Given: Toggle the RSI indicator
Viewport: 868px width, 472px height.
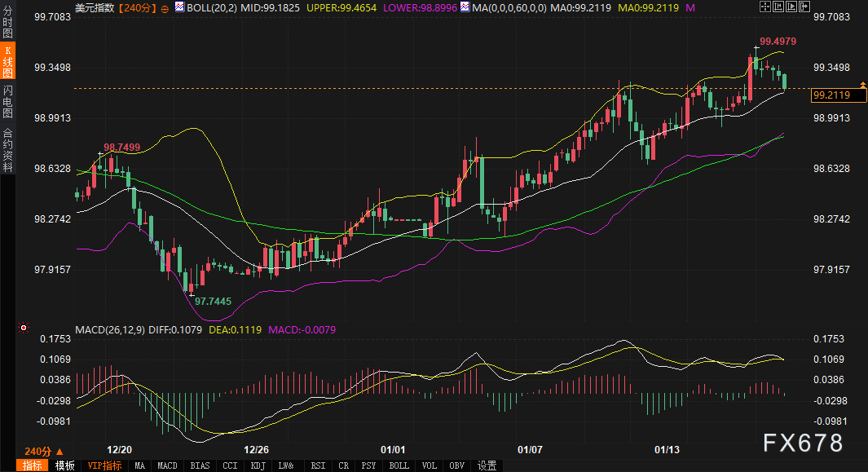Looking at the screenshot, I should coord(318,465).
